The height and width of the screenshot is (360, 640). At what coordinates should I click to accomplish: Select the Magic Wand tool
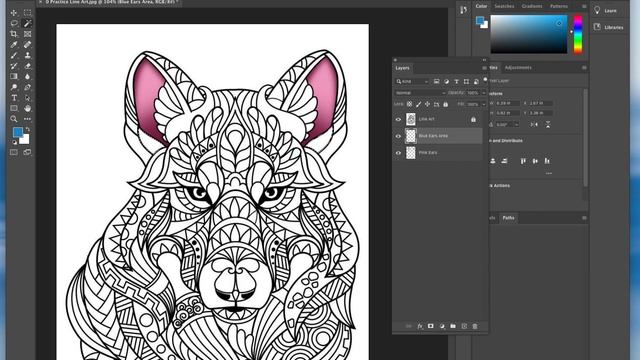27,23
